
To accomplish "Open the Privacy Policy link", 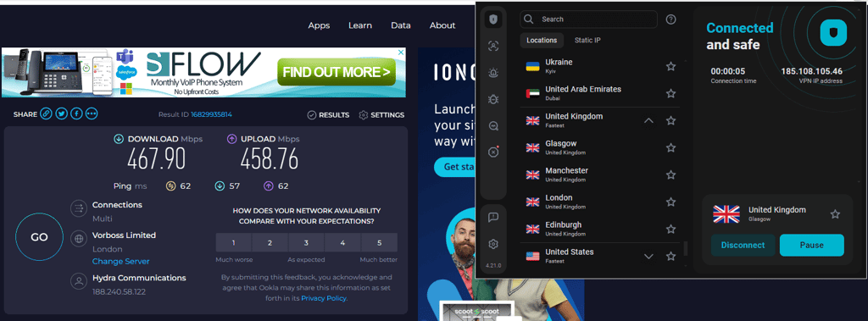I will pos(324,298).
